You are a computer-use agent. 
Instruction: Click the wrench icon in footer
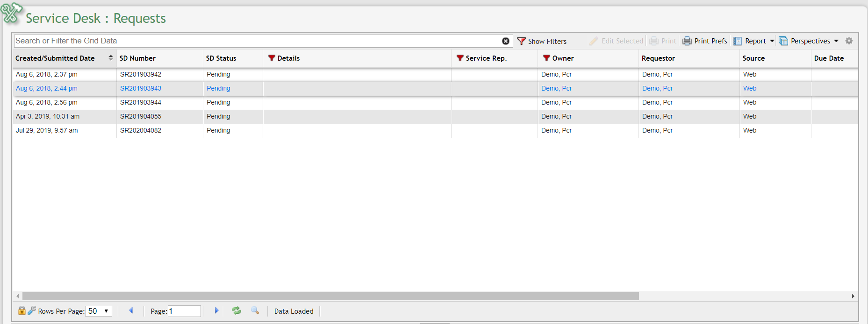[31, 311]
